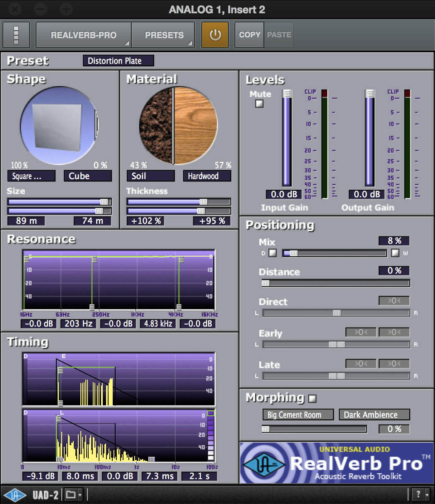Screen dimensions: 435x504
Task: Open the Big Cement Room morph preset
Action: [x=298, y=414]
